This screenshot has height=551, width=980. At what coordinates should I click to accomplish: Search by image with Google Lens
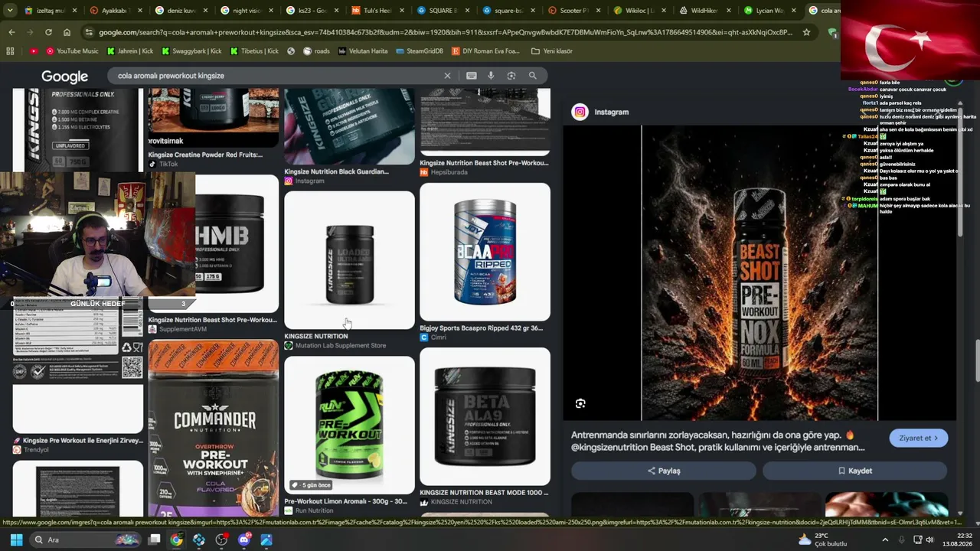[x=511, y=76]
